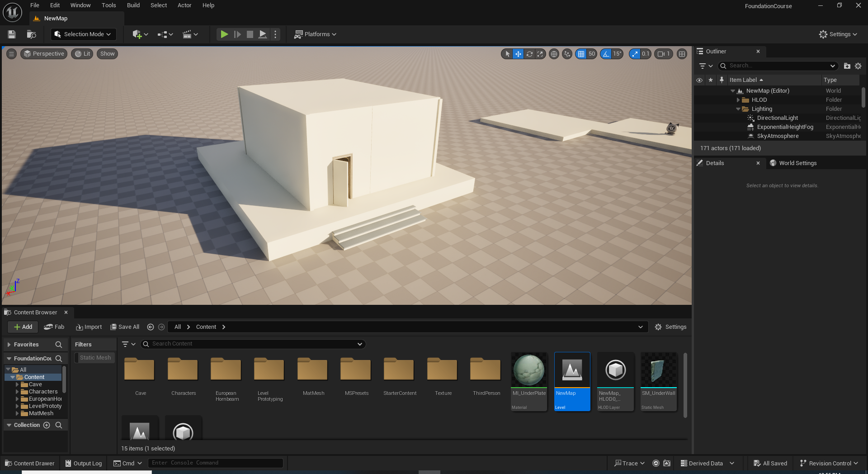Click the Advance Frame play control
The height and width of the screenshot is (474, 868).
tap(237, 34)
